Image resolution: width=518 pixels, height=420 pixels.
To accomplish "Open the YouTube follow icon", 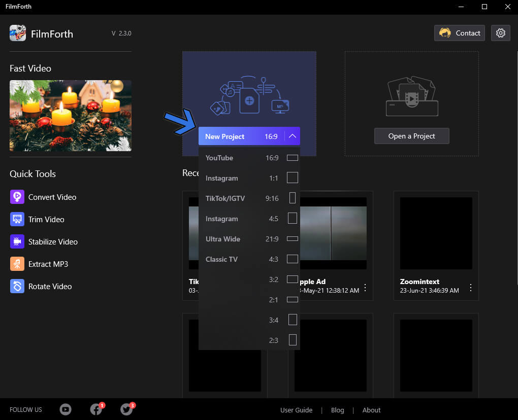I will tap(66, 409).
